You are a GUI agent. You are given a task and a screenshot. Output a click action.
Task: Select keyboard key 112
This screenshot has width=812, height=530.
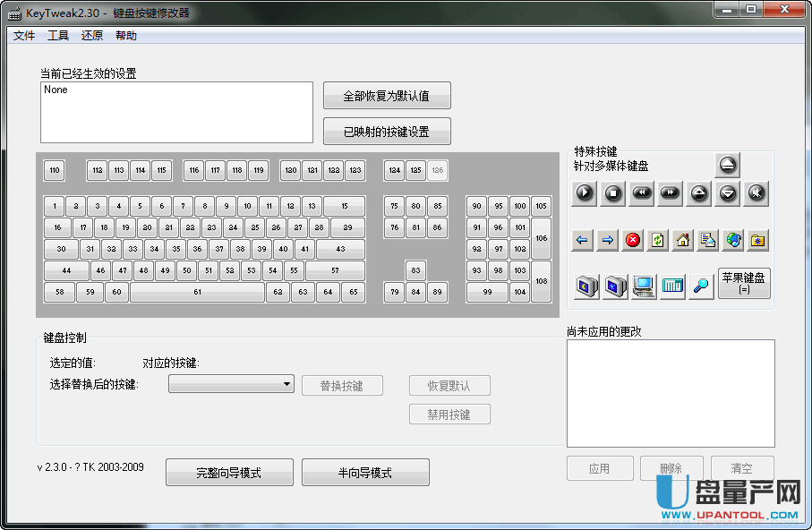98,170
